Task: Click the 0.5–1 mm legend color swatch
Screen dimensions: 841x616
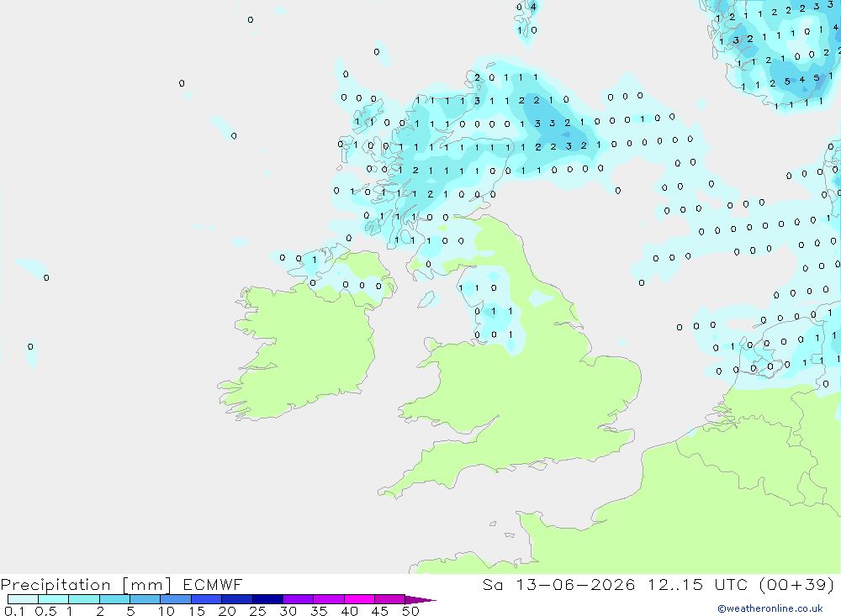Action: click(53, 599)
